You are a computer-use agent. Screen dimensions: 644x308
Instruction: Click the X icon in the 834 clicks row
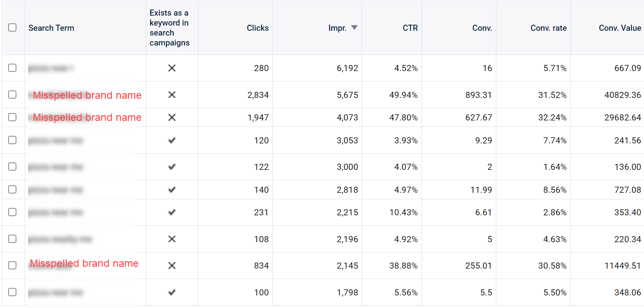[172, 266]
